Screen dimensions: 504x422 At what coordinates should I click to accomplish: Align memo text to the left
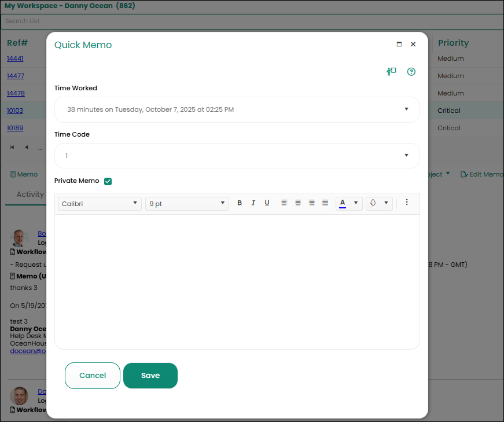(x=284, y=203)
